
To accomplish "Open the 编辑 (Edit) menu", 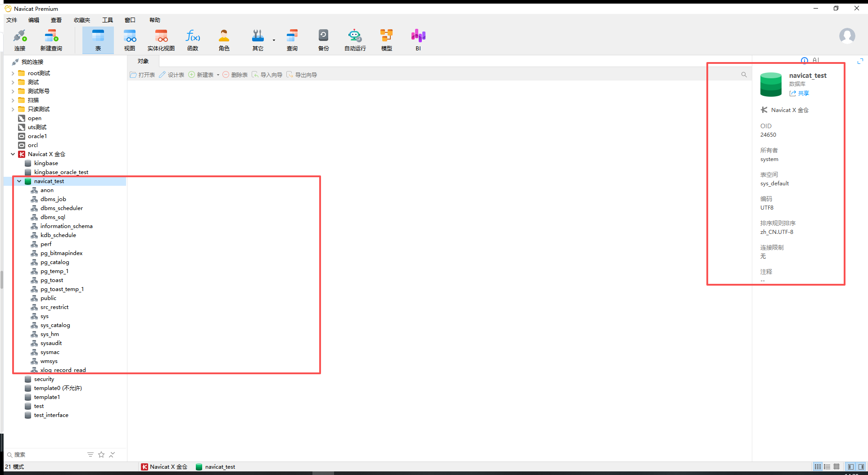I will [x=34, y=20].
